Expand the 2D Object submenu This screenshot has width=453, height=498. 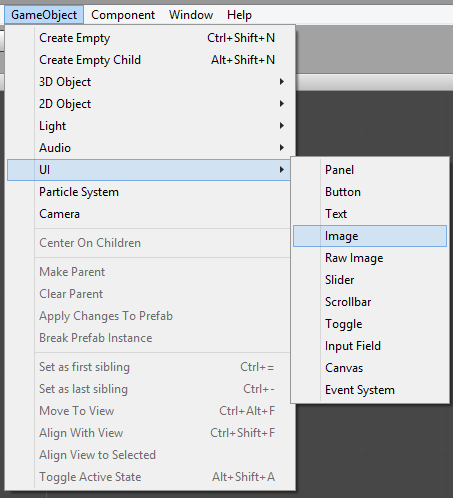point(149,104)
